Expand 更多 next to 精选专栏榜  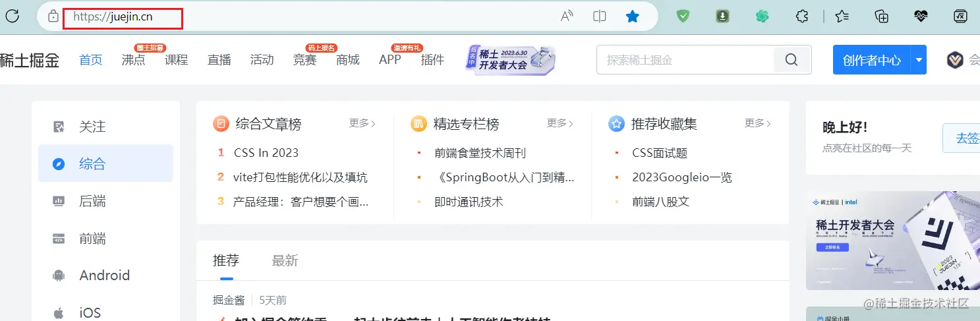coord(560,123)
